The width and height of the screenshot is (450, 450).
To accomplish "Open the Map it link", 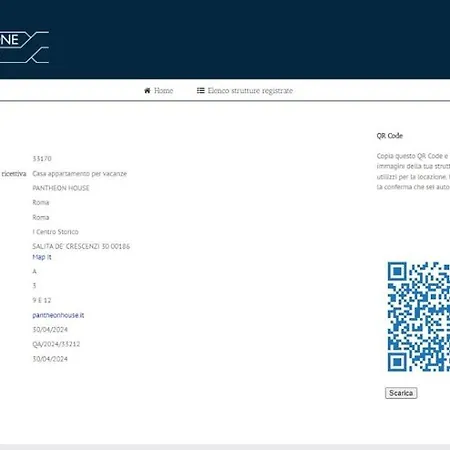I will [x=42, y=257].
